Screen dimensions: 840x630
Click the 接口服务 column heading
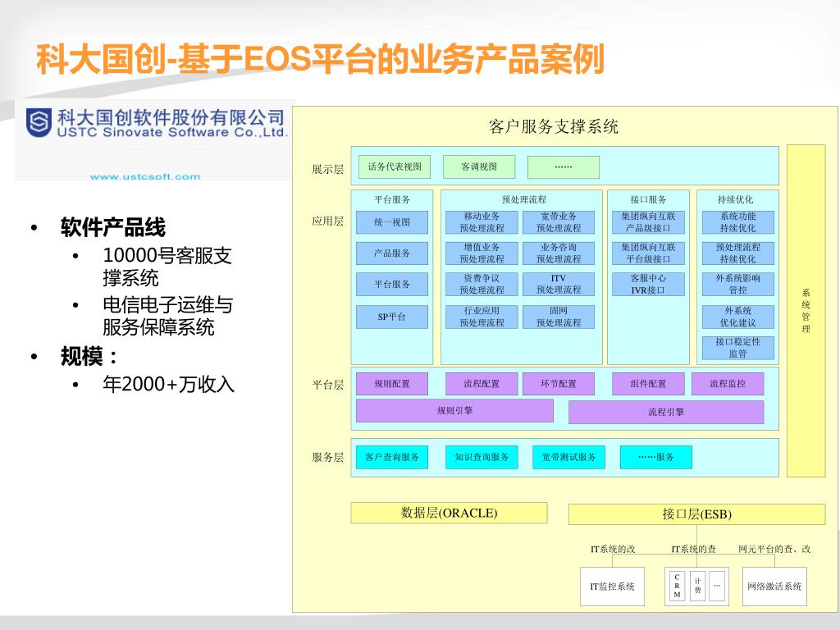[x=648, y=200]
